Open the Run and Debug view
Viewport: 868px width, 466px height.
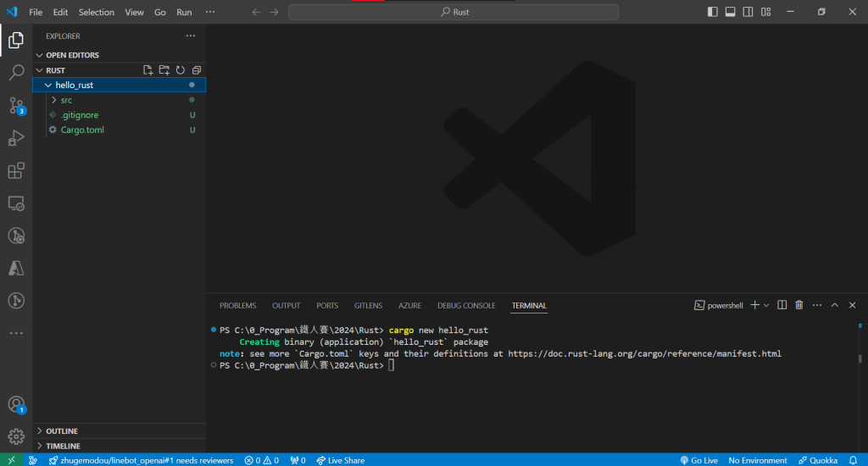16,138
